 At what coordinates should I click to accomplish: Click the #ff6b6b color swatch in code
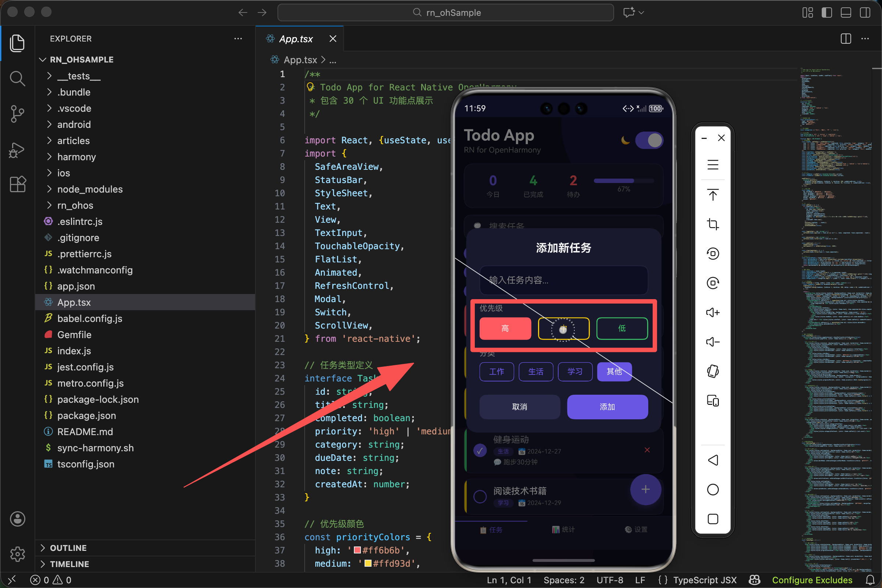pos(357,550)
